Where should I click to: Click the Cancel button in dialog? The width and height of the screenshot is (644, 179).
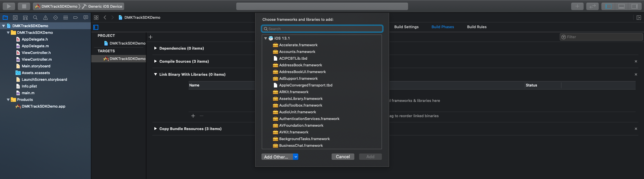343,157
